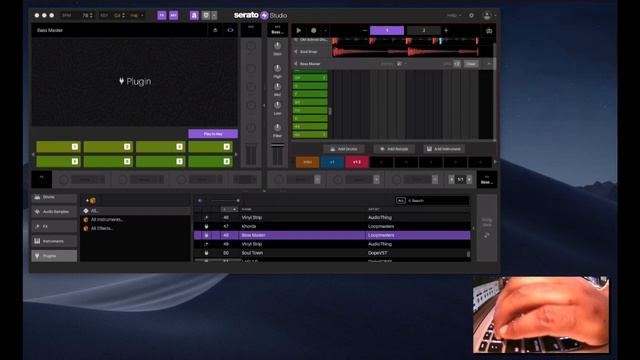
Task: Select the orange Intro scene
Action: (x=307, y=162)
